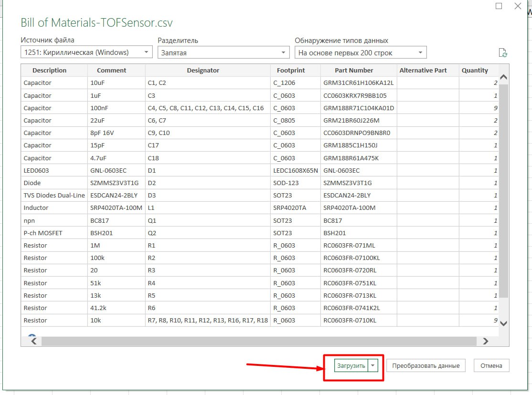Click the horizontal scroll left arrow
This screenshot has width=532, height=395.
tap(33, 341)
